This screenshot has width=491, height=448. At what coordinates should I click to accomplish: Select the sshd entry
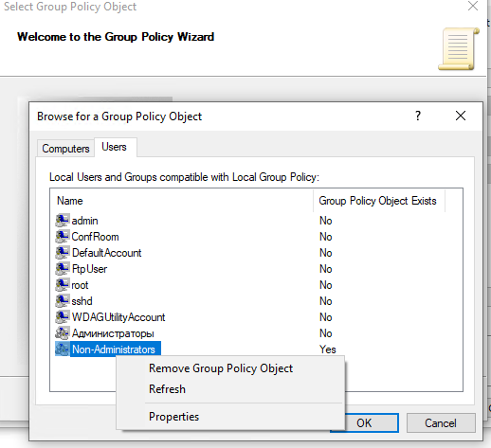[82, 301]
